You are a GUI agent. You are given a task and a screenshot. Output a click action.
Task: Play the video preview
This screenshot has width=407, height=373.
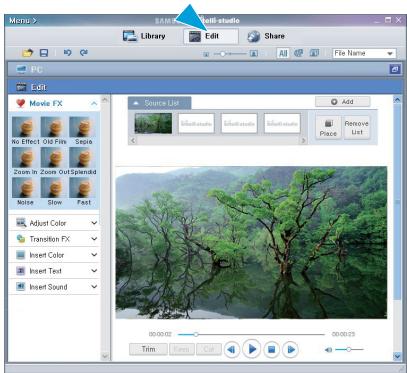pos(252,349)
